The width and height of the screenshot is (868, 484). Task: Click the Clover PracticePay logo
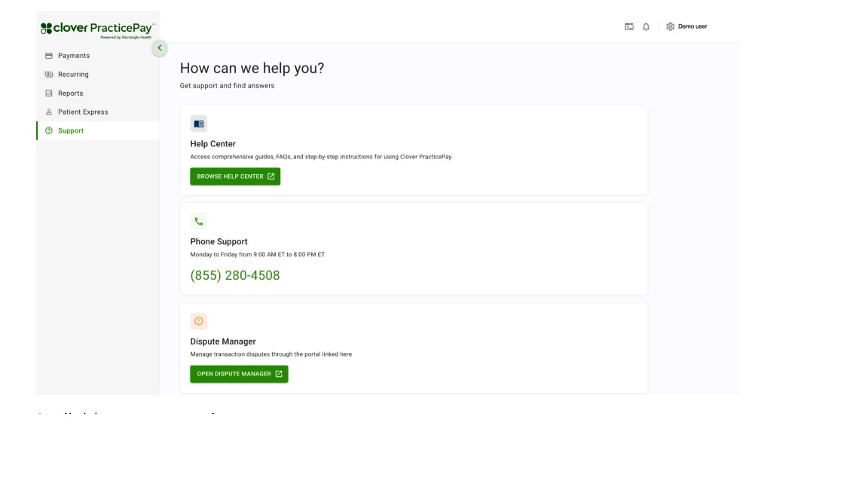(x=98, y=30)
